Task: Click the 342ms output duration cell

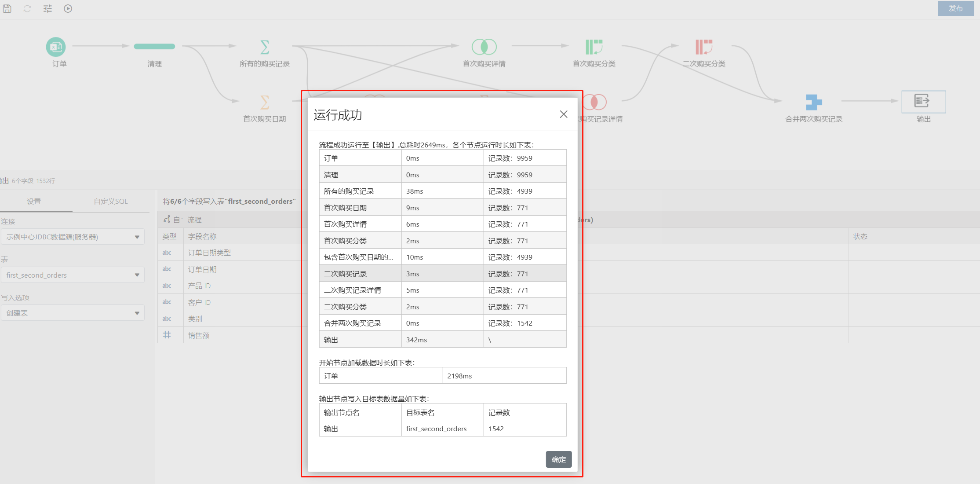Action: 442,340
